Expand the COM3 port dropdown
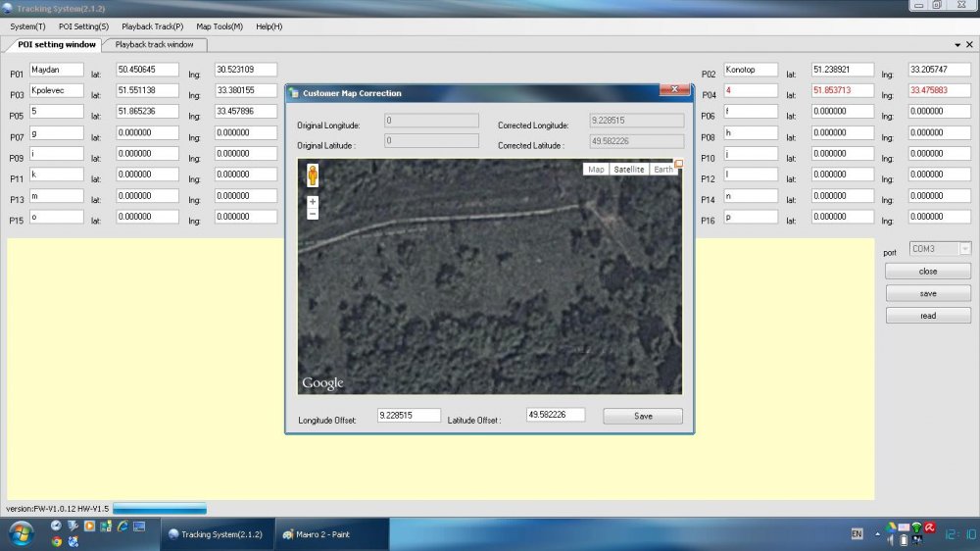 point(964,249)
